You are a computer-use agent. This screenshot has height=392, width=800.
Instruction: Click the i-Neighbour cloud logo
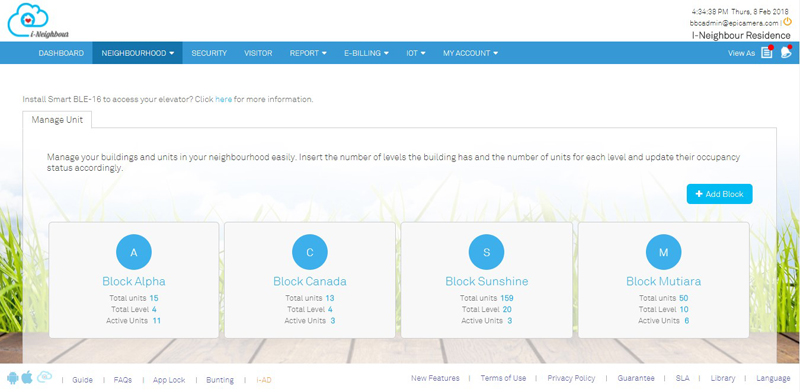pyautogui.click(x=38, y=21)
